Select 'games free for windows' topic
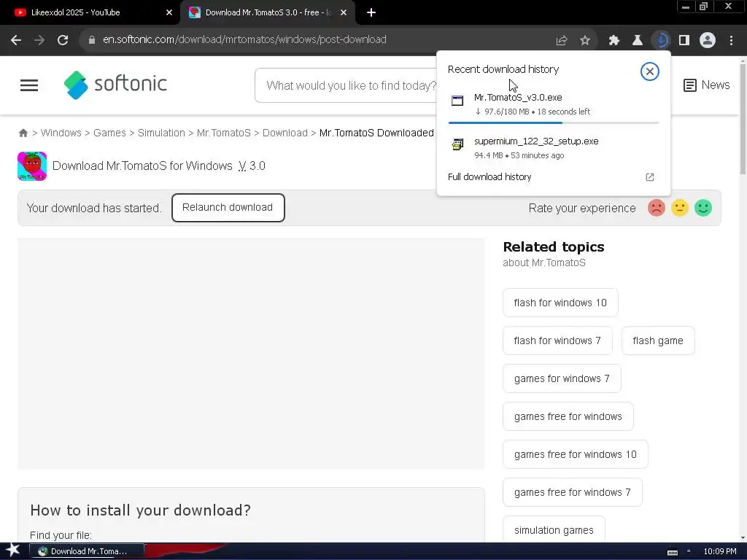The image size is (747, 560). pyautogui.click(x=568, y=416)
